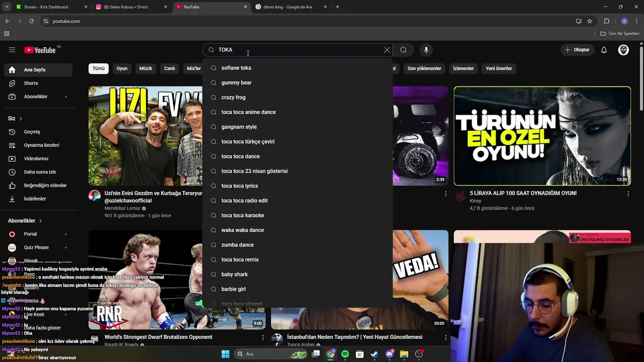
Task: Select 'waka waka dance' suggestion
Action: click(297, 230)
